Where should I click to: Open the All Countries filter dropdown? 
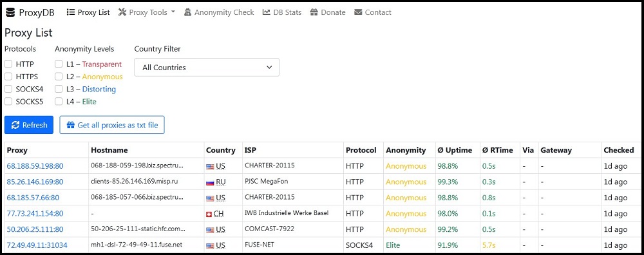point(207,68)
